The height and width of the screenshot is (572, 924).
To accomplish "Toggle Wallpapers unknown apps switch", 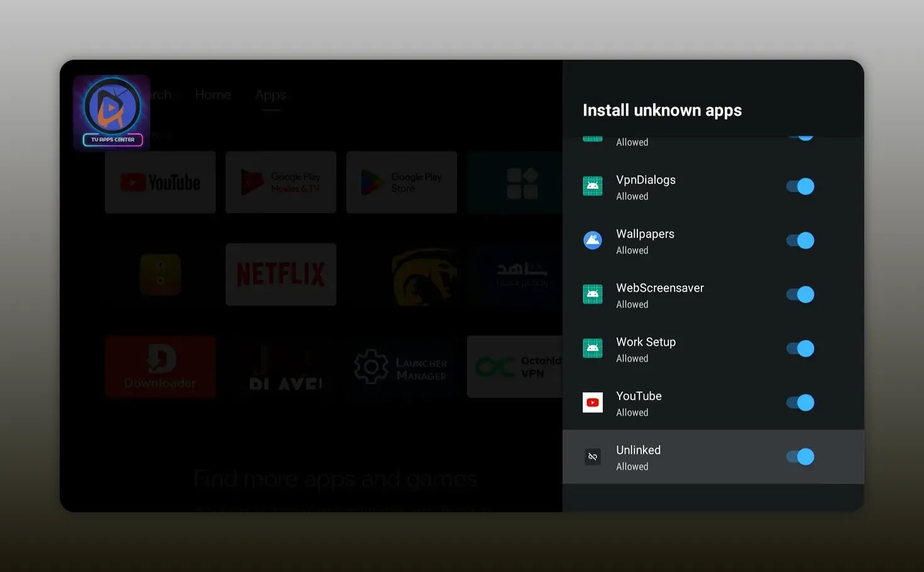I will pos(800,241).
